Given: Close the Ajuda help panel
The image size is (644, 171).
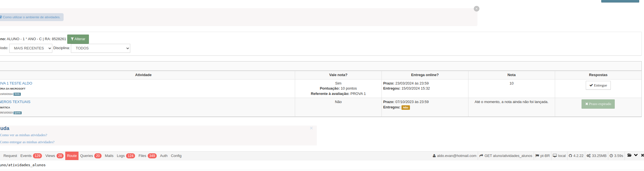Looking at the screenshot, I should (x=311, y=128).
